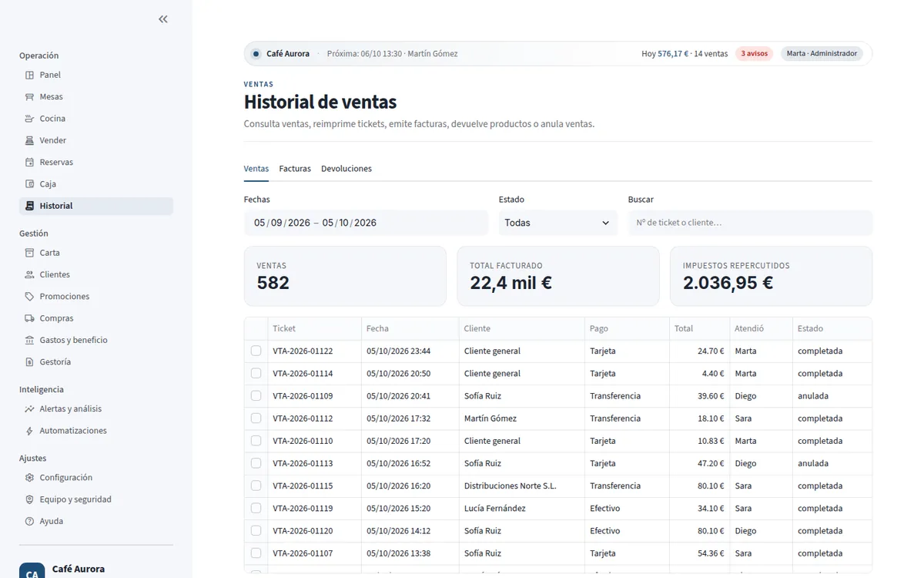Click the Equipo y seguridad shield icon
This screenshot has width=924, height=578.
pyautogui.click(x=29, y=499)
